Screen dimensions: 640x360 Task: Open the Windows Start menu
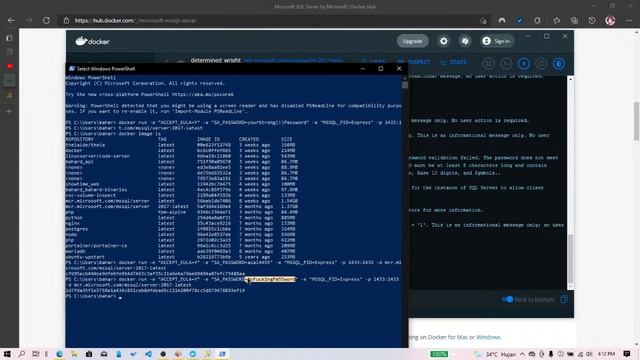[x=7, y=354]
